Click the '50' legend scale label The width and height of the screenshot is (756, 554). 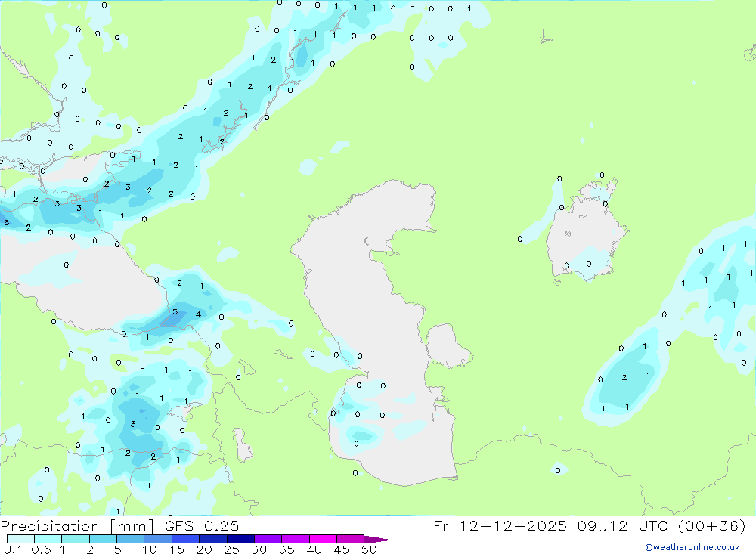369,549
